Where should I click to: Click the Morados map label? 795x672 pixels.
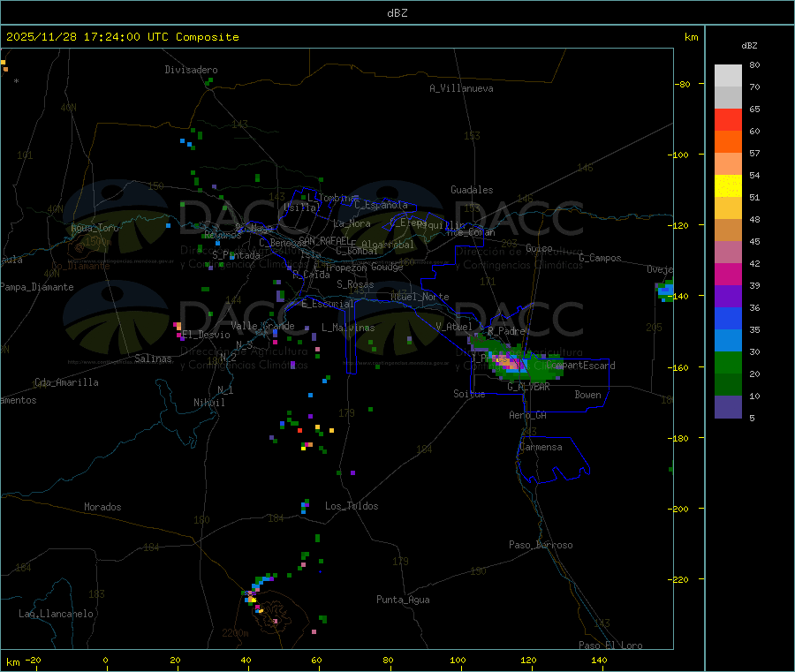[102, 507]
